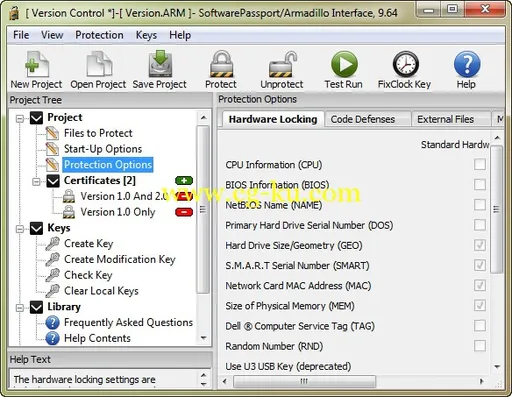Click the FixClock Key clock icon
512x397 pixels.
(x=405, y=64)
